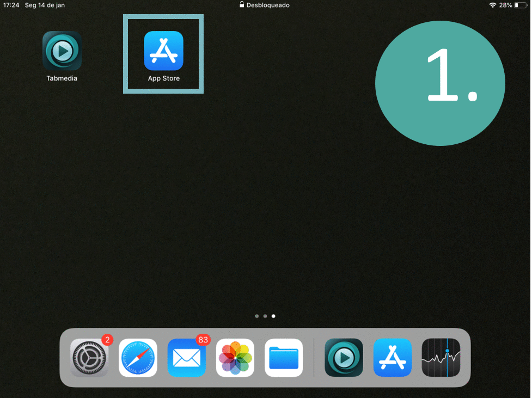Tap the Desbloqueado lock indicator
The width and height of the screenshot is (532, 398).
[x=264, y=5]
